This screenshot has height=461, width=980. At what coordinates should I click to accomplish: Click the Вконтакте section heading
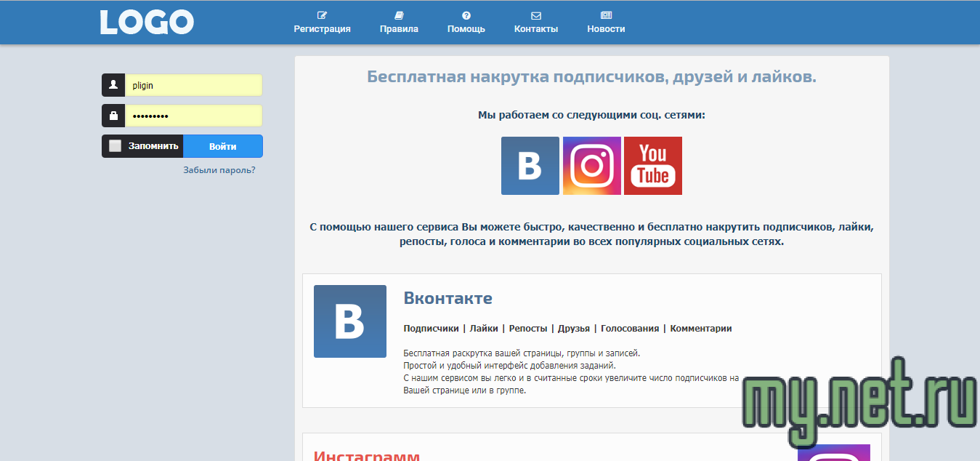click(448, 298)
